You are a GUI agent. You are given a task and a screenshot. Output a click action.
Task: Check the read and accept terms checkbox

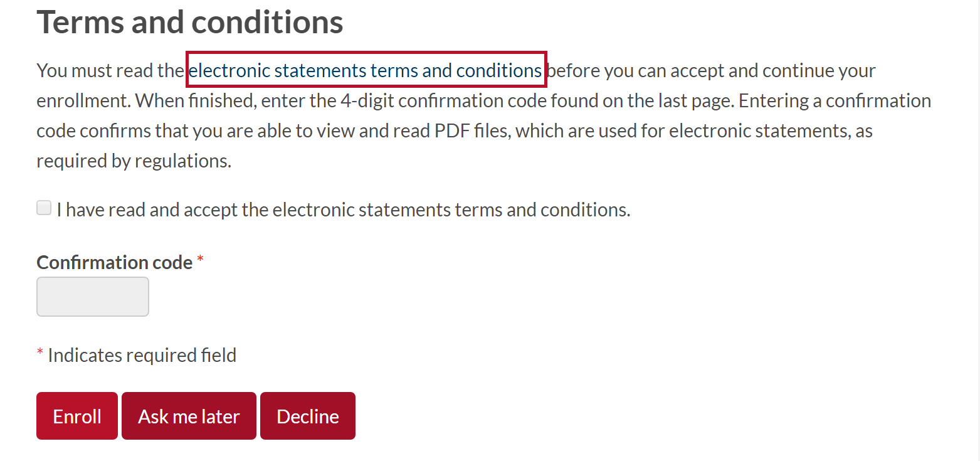(44, 208)
